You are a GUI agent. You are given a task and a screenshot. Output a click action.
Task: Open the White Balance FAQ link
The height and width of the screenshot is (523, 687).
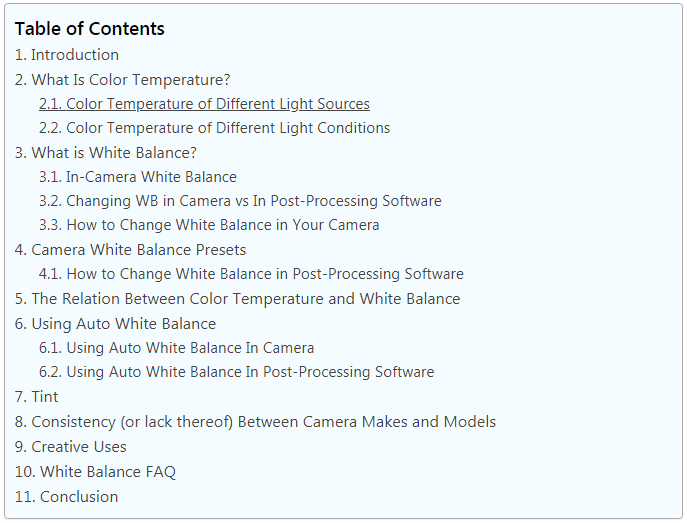[95, 472]
